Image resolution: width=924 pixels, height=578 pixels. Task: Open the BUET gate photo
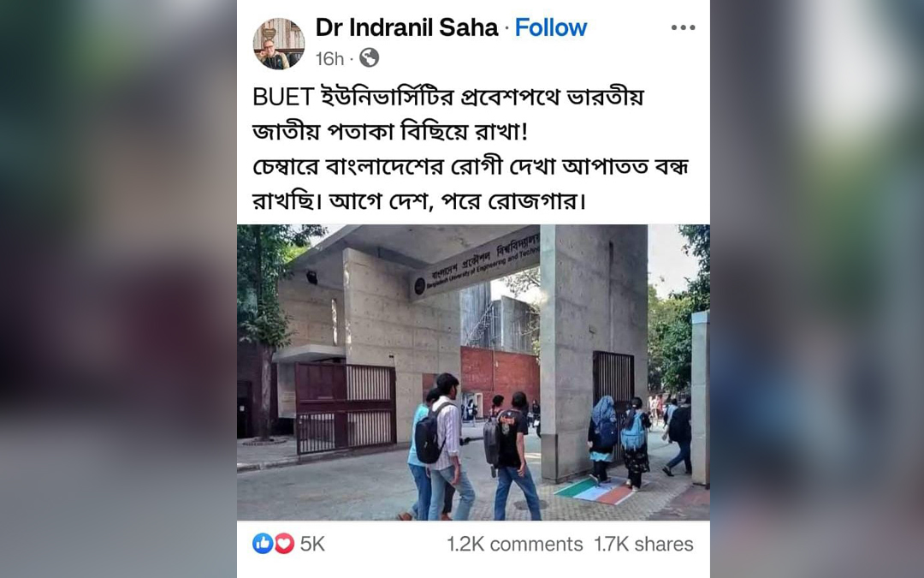[x=473, y=372]
